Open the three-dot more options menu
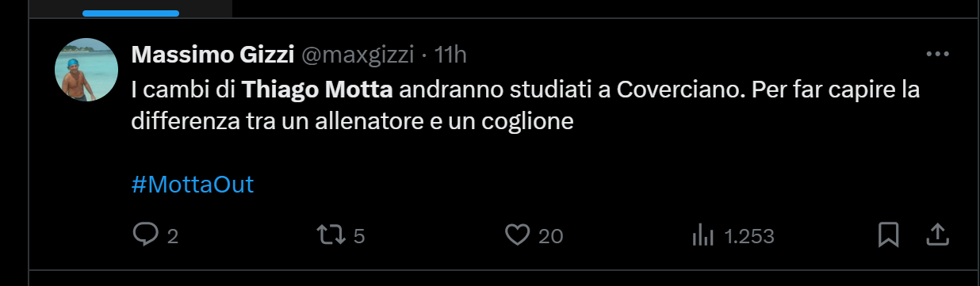 [937, 54]
